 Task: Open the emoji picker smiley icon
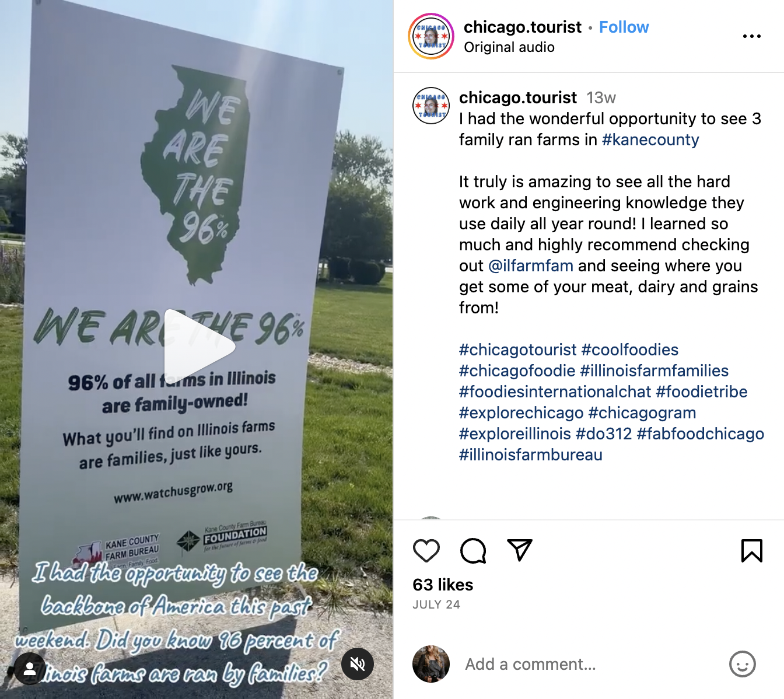click(743, 664)
